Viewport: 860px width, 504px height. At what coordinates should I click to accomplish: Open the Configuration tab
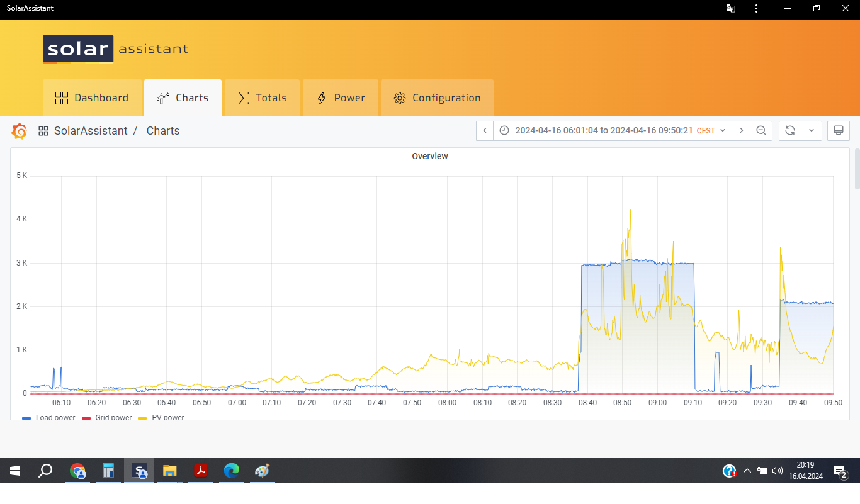coord(437,98)
